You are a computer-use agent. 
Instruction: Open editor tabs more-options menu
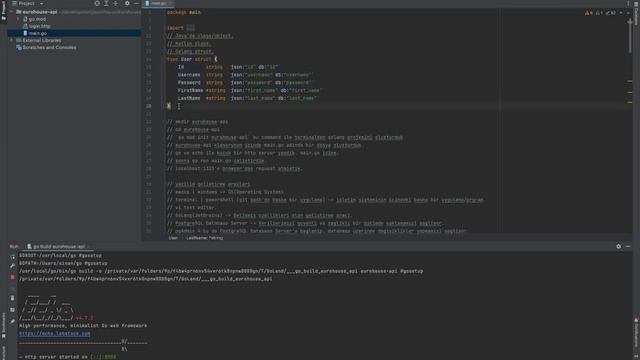pyautogui.click(x=628, y=3)
